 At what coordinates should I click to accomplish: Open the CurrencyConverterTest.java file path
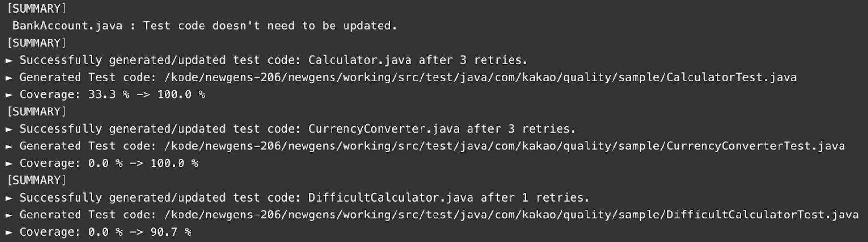pos(504,146)
